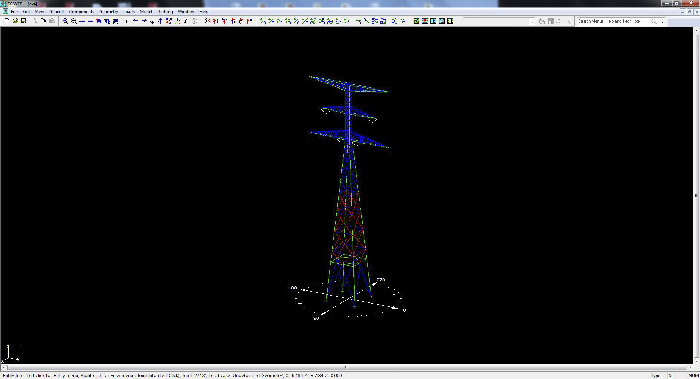The height and width of the screenshot is (379, 700).
Task: Click the first green-framed view icon in toolbar
Action: click(x=416, y=21)
